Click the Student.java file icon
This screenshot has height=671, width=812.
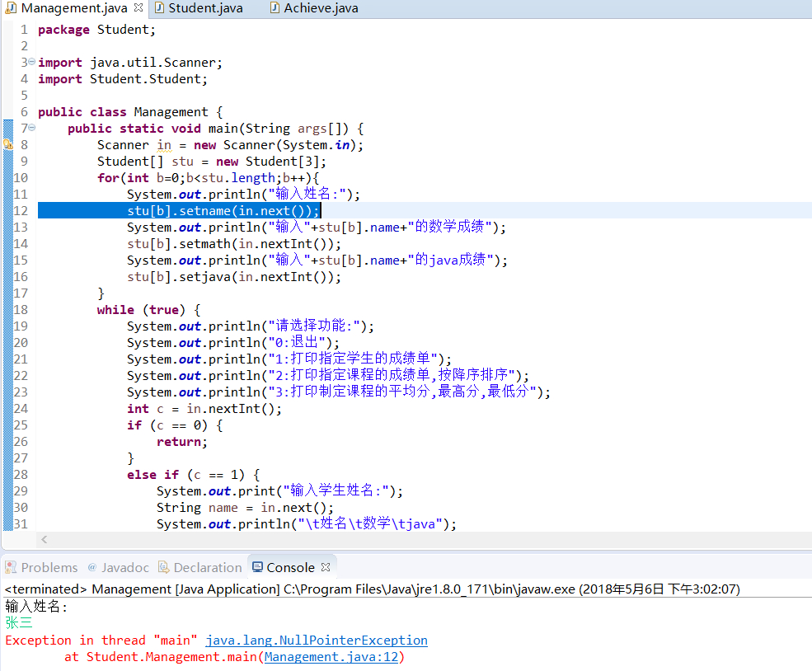[160, 7]
